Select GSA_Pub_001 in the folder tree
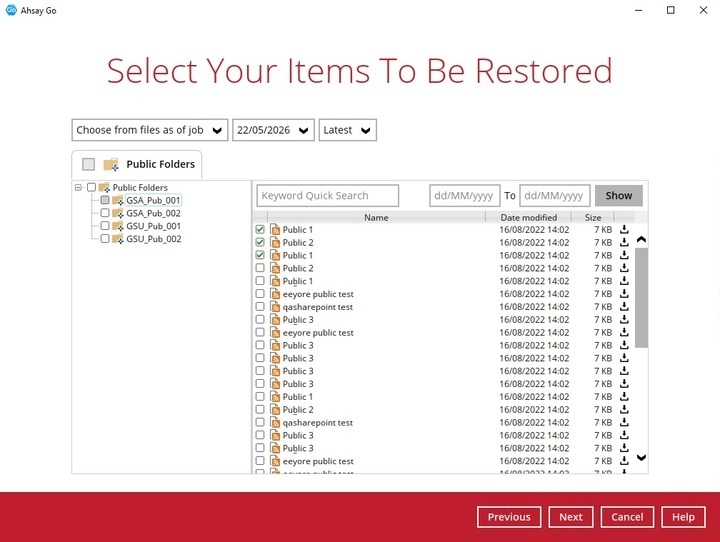This screenshot has height=542, width=720. (153, 200)
